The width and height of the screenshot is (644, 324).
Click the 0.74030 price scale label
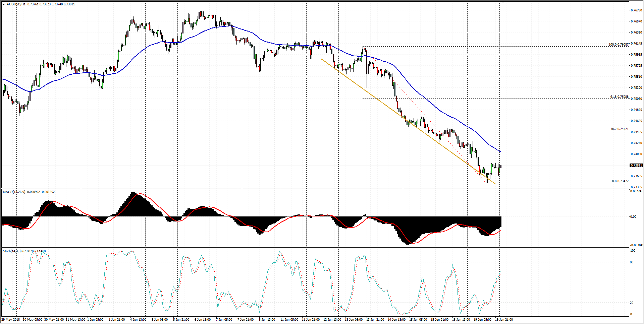[x=636, y=154]
